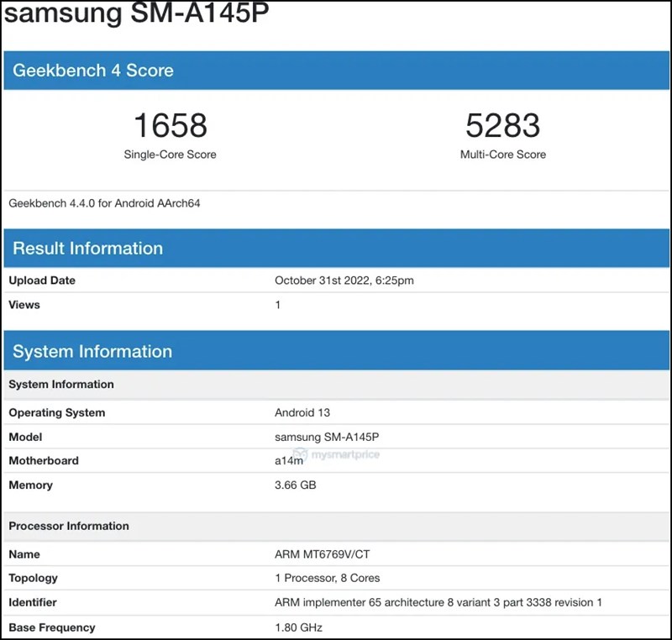Click the 'Single-Core Score' label
Viewport: 672px width, 640px height.
[171, 155]
